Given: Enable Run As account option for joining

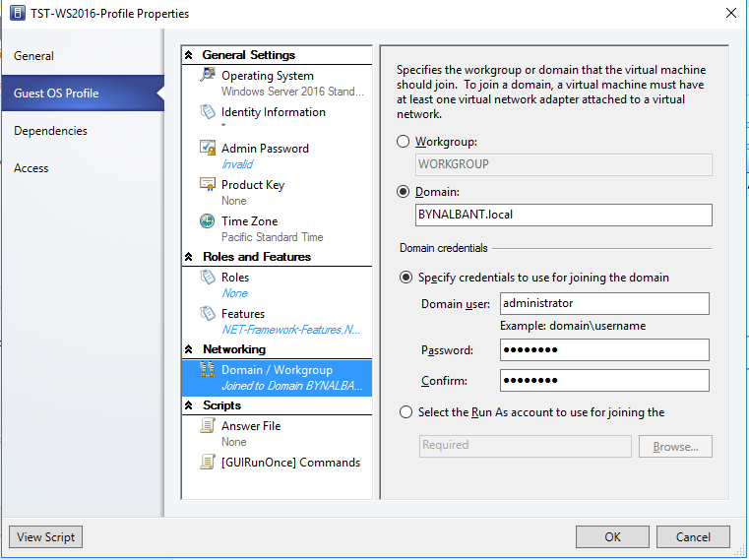Looking at the screenshot, I should tap(406, 411).
